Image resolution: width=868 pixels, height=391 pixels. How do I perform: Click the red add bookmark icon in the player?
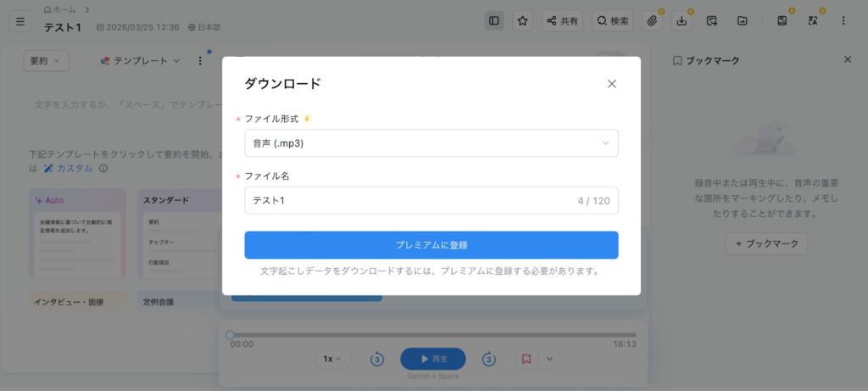tap(526, 359)
